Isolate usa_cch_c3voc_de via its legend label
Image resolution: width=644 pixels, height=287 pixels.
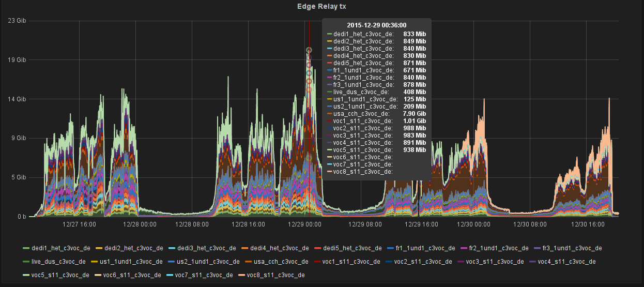click(273, 262)
